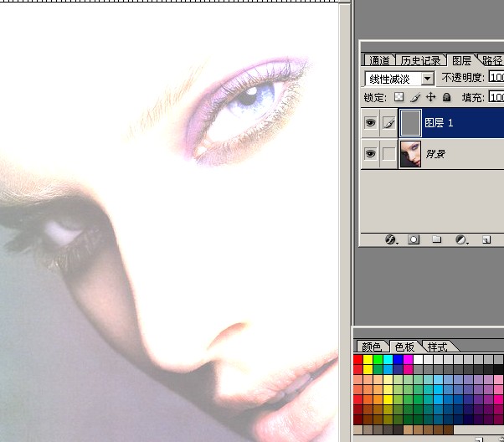
Task: Hide 图层 1 using its eye icon
Action: click(370, 123)
